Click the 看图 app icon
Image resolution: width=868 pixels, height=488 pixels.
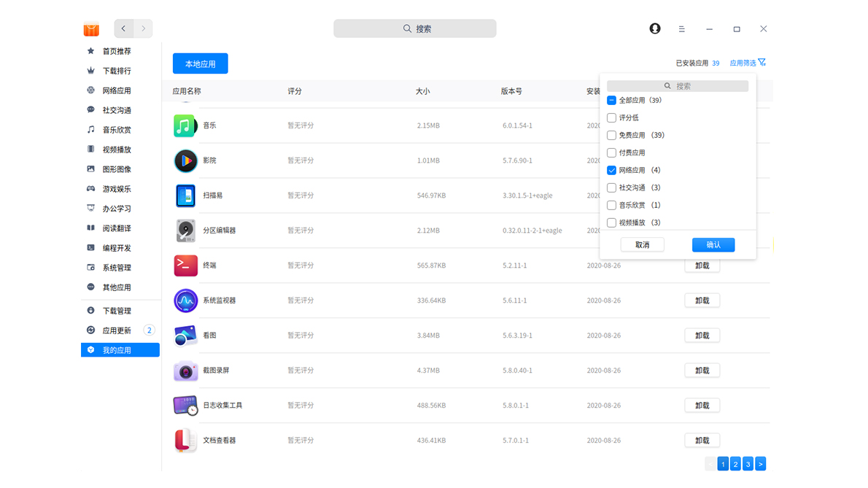point(185,336)
